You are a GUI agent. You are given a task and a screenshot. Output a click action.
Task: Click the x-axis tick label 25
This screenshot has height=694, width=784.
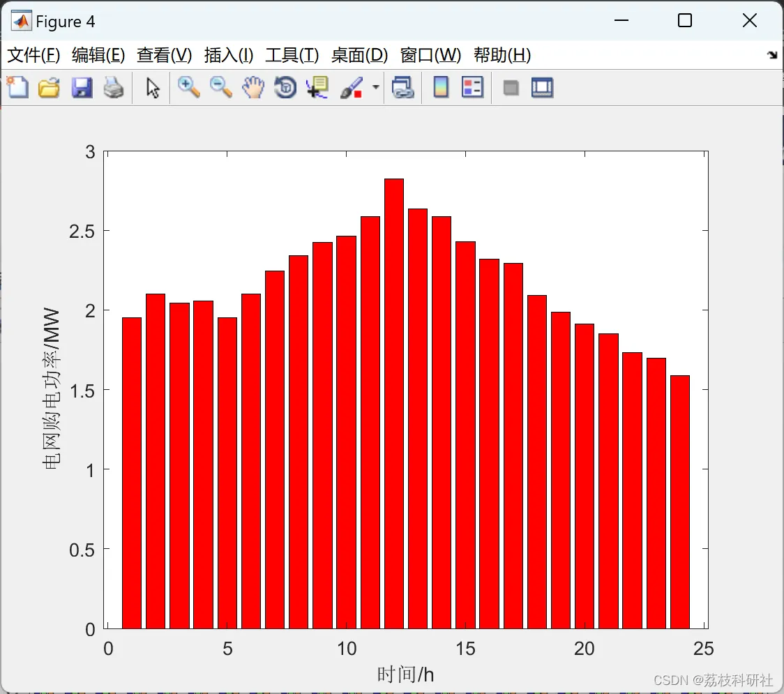coord(704,649)
